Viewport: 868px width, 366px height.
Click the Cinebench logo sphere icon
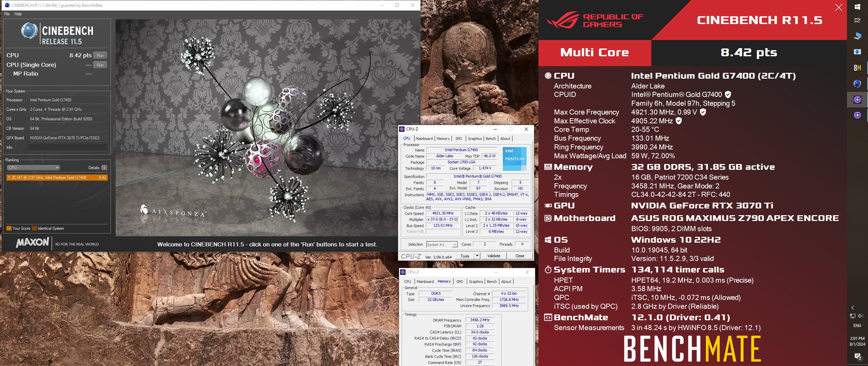coord(29,31)
